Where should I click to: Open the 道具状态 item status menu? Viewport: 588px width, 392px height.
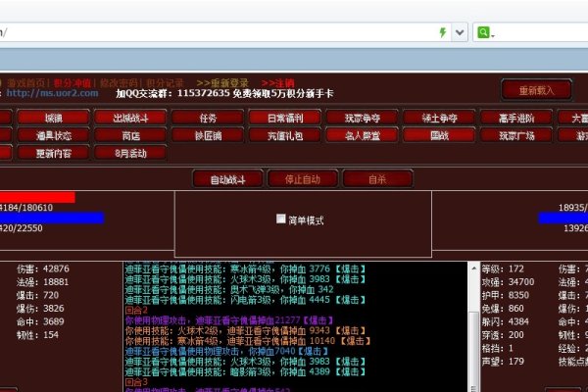pos(53,135)
